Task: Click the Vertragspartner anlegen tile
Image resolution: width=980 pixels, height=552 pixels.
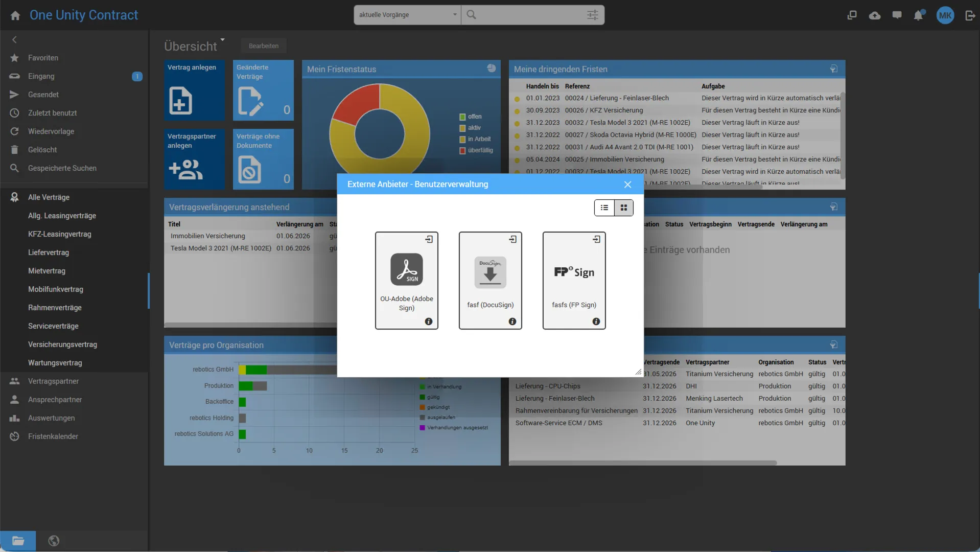Action: point(194,159)
